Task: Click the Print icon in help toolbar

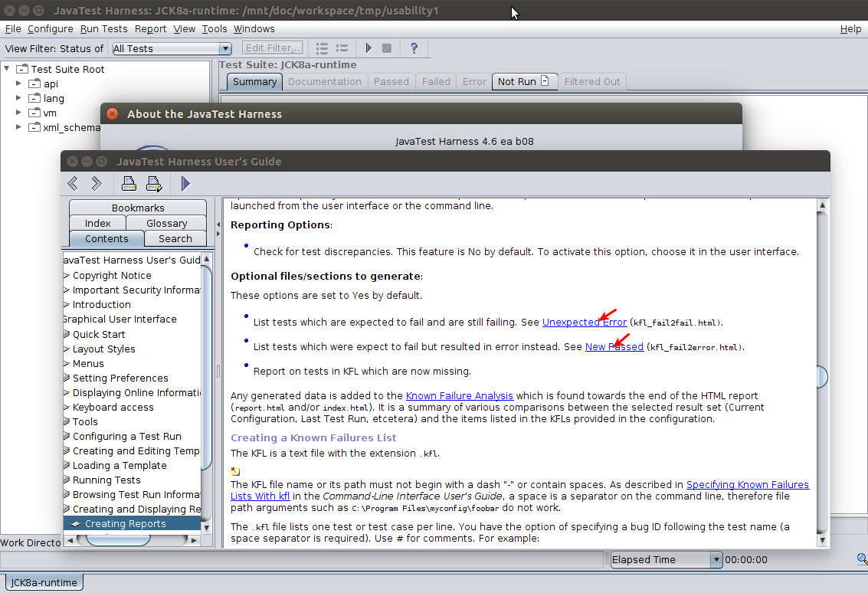Action: (x=129, y=183)
